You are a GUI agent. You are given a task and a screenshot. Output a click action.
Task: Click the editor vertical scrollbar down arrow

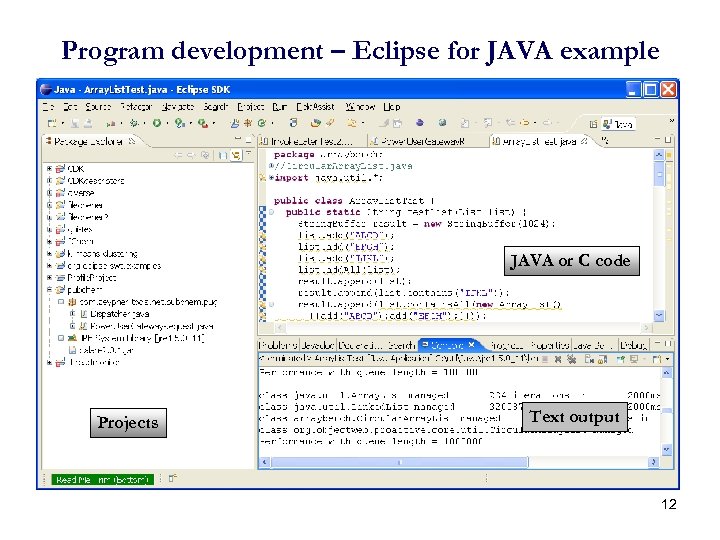pyautogui.click(x=658, y=315)
